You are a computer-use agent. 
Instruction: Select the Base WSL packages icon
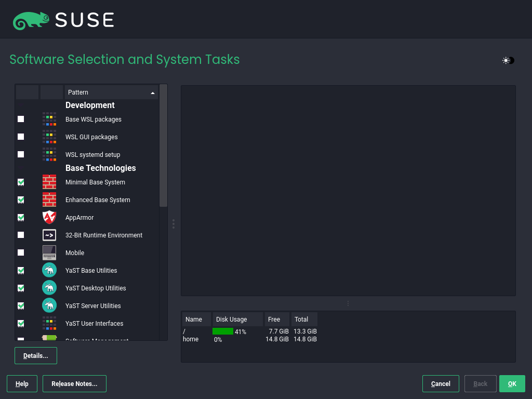49,119
